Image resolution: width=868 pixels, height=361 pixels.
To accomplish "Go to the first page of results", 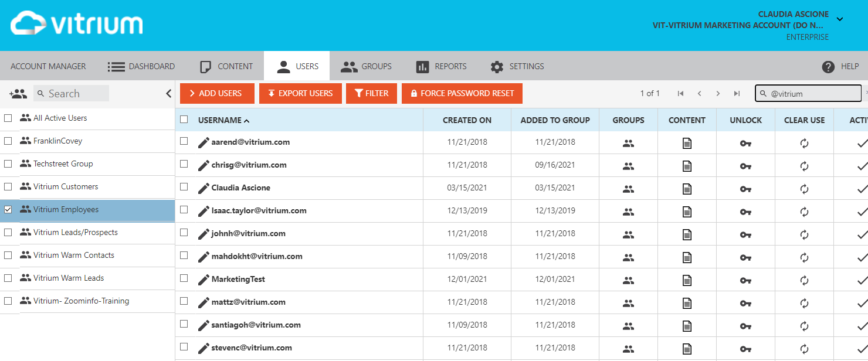I will [680, 94].
